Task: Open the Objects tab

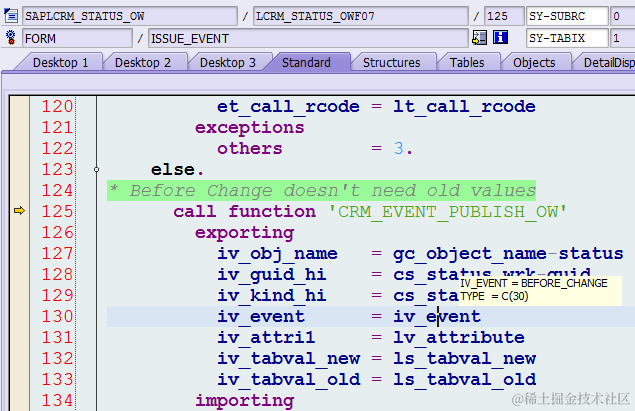Action: click(x=534, y=63)
